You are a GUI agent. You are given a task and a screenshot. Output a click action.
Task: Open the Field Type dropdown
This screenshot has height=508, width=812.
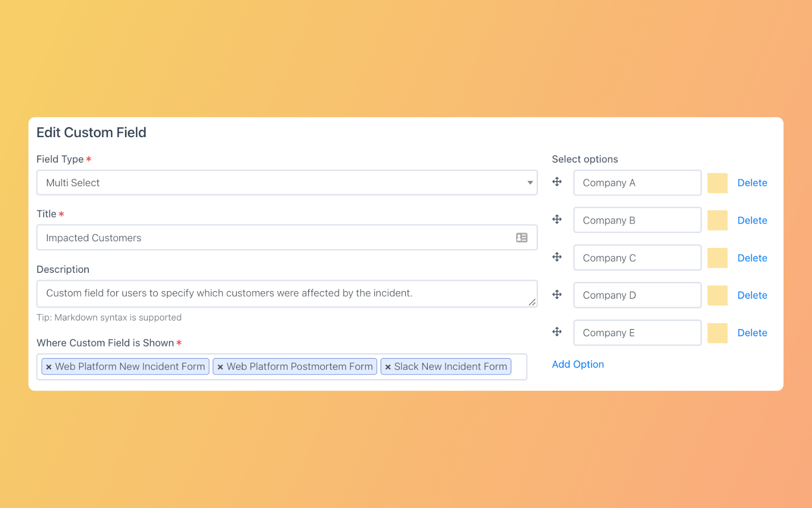point(529,182)
